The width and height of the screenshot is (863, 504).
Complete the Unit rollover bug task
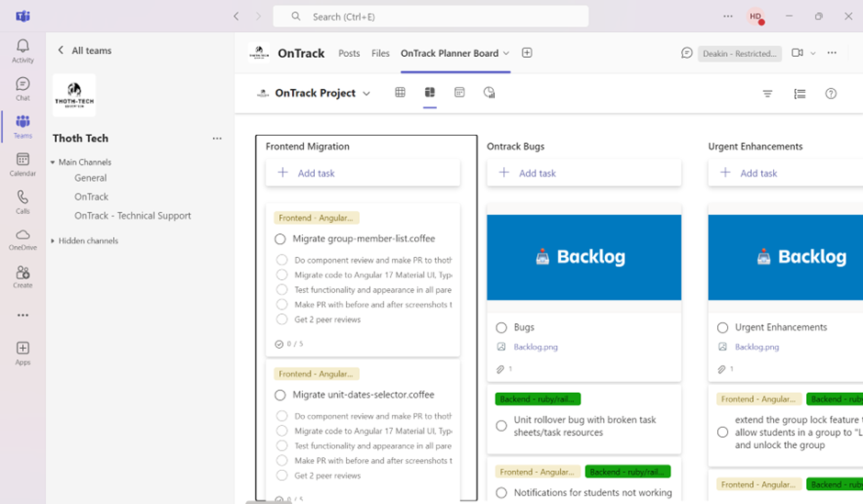501,426
